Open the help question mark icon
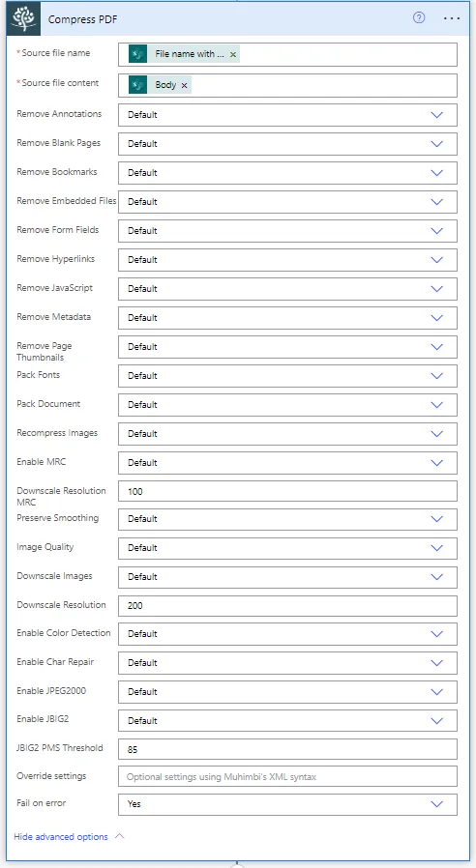Viewport: 476px width, 868px height. [419, 17]
